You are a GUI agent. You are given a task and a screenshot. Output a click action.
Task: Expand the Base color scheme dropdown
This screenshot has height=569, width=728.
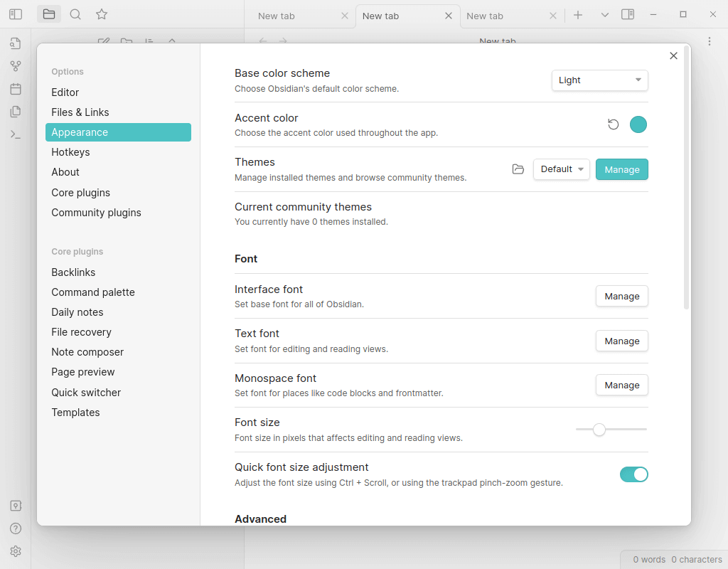click(599, 80)
